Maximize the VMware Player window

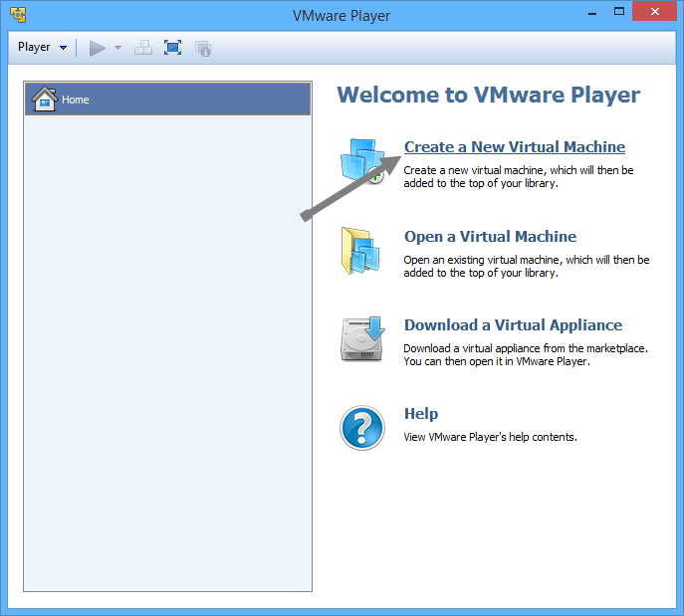pos(619,12)
